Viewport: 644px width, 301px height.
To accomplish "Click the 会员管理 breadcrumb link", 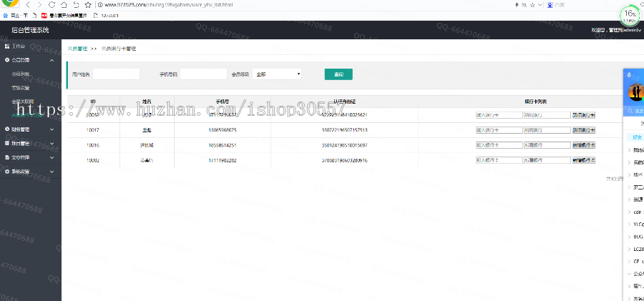I will coord(77,49).
